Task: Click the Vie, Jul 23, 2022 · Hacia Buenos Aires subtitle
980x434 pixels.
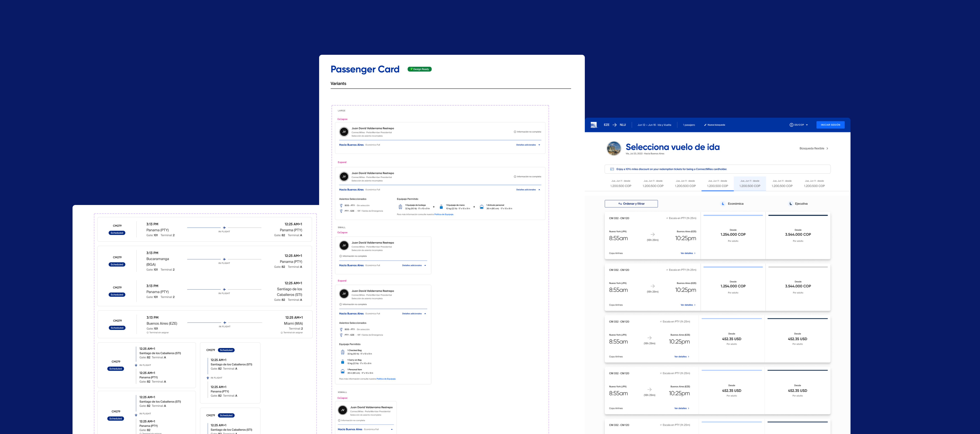Action: pyautogui.click(x=645, y=154)
